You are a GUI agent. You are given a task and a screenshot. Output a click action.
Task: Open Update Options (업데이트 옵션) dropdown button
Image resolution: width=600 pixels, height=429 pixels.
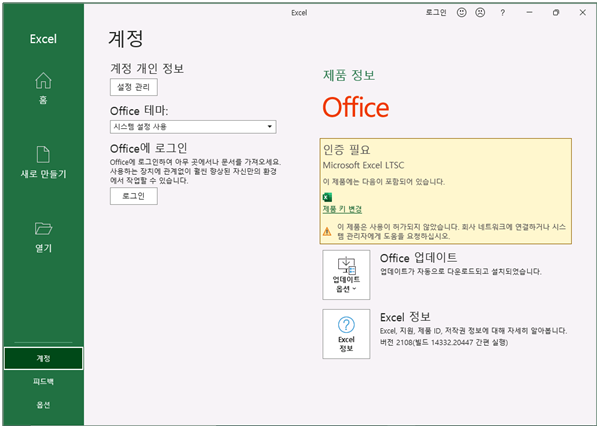(x=346, y=275)
